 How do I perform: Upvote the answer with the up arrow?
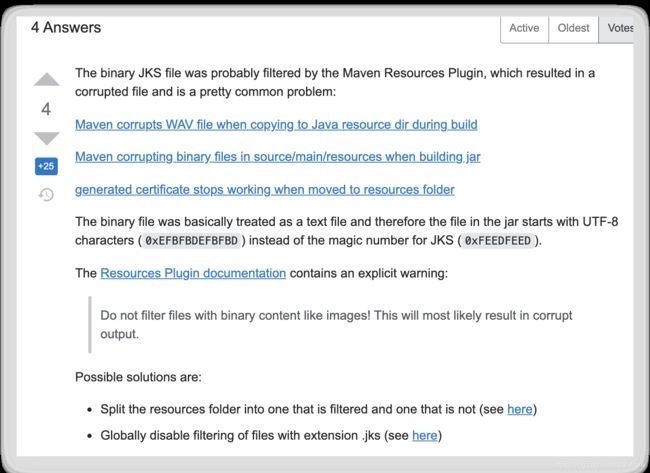46,79
